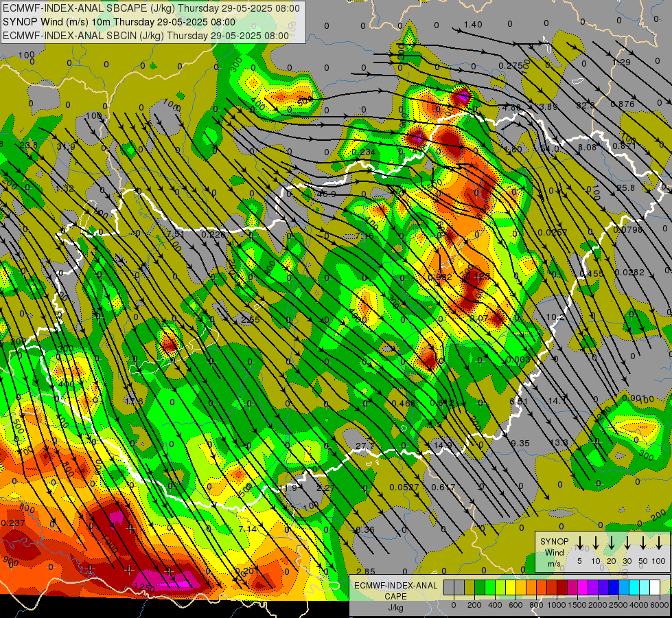Pick the dark red swatch after the 1000 tick
The height and width of the screenshot is (618, 672).
[x=562, y=587]
